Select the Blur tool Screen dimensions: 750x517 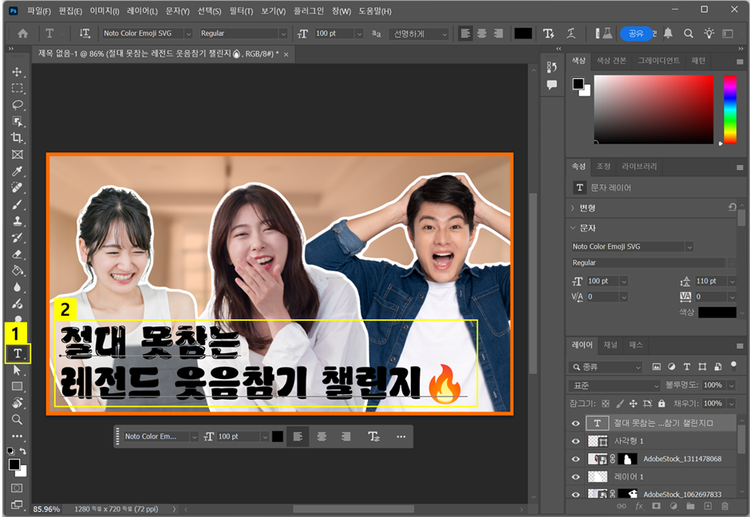click(17, 287)
